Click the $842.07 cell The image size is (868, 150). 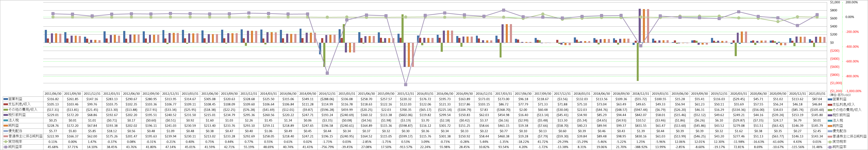tap(641, 115)
